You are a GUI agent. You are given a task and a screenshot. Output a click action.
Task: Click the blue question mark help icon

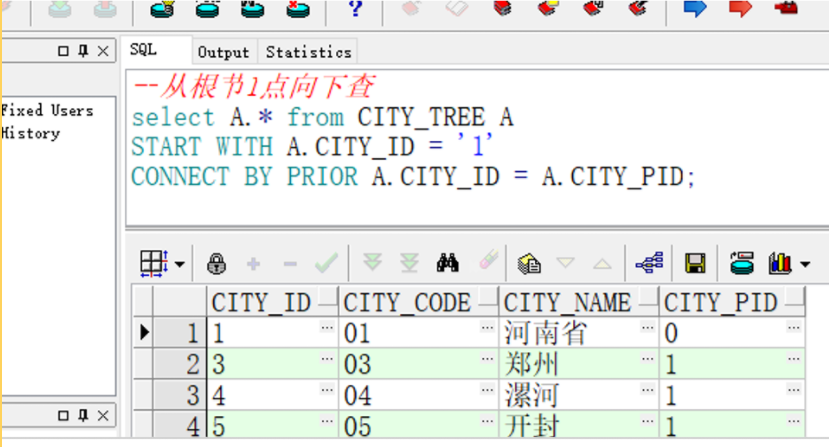pos(355,8)
